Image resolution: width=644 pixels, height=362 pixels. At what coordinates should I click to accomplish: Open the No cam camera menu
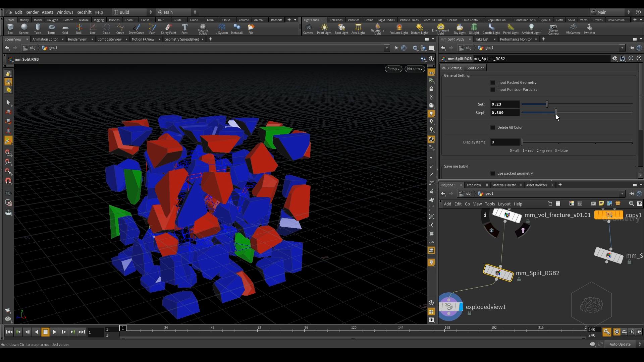[x=415, y=69]
